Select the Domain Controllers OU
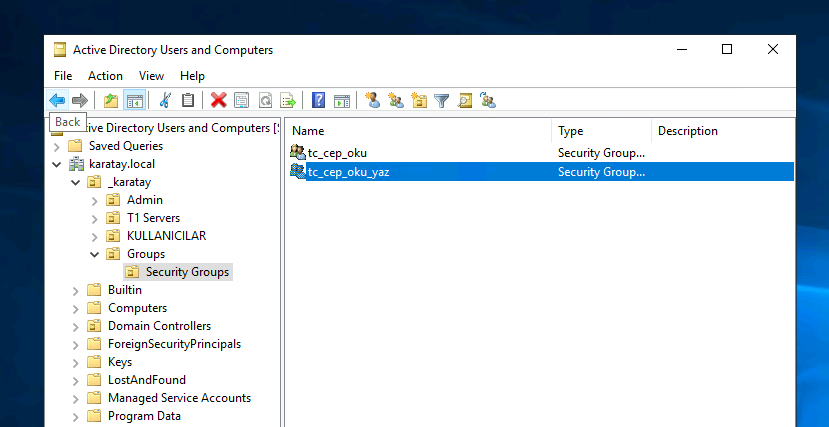829x427 pixels. pos(159,326)
